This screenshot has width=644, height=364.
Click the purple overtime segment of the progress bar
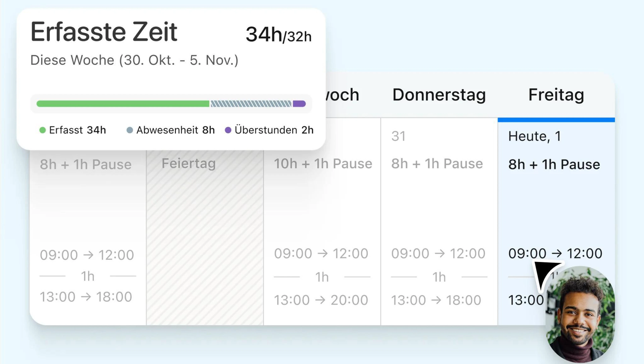coord(299,104)
